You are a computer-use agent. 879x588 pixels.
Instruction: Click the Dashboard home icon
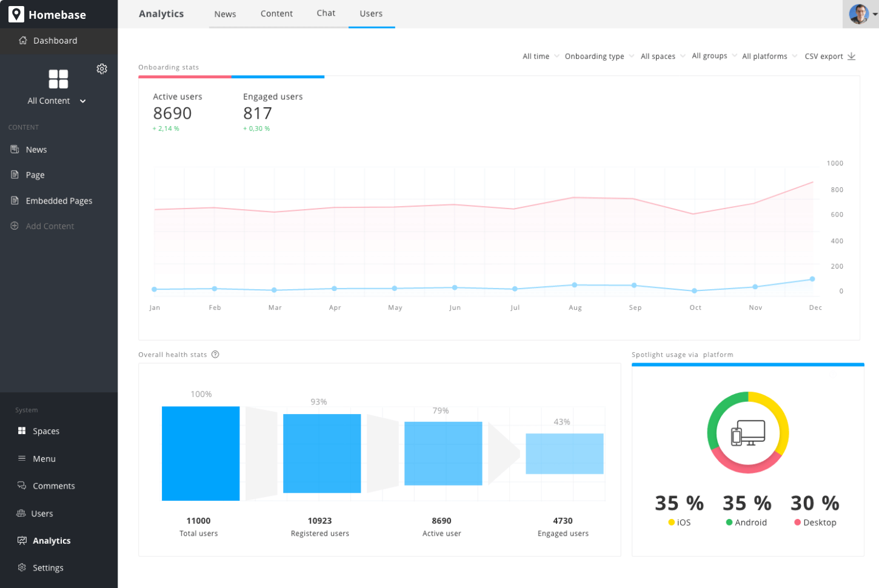(23, 41)
